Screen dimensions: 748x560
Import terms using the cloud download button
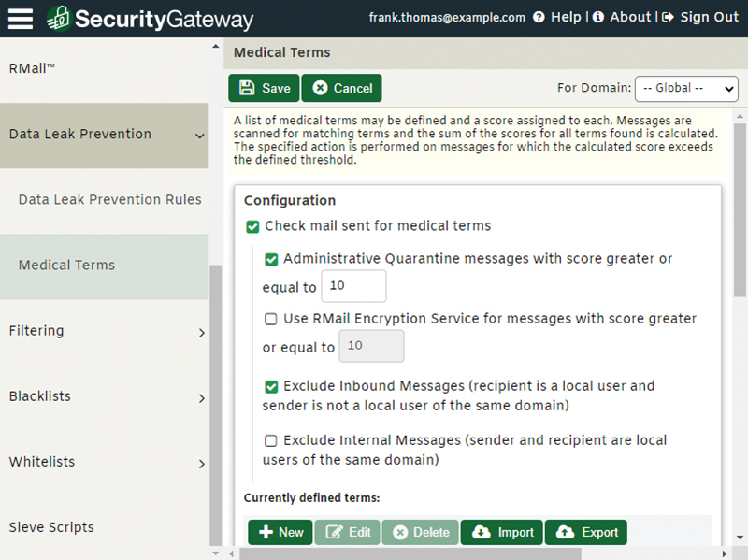[502, 532]
